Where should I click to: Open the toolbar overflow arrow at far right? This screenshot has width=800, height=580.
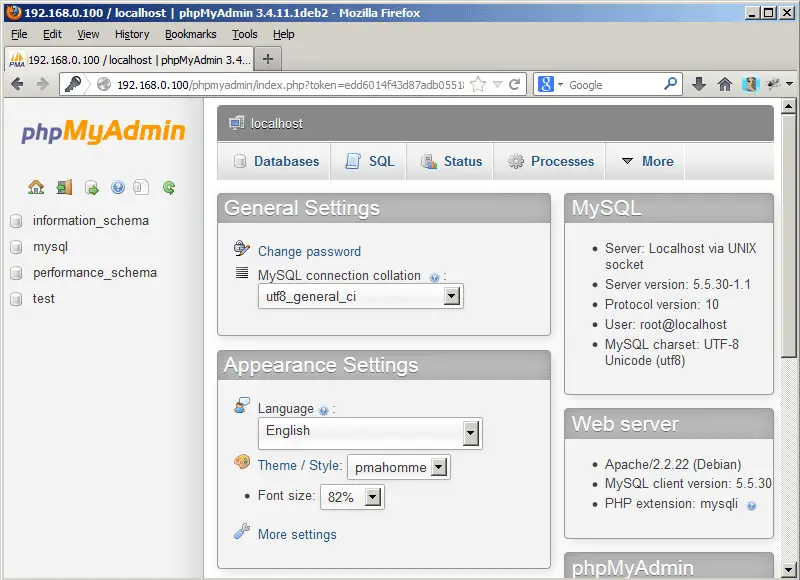point(789,84)
